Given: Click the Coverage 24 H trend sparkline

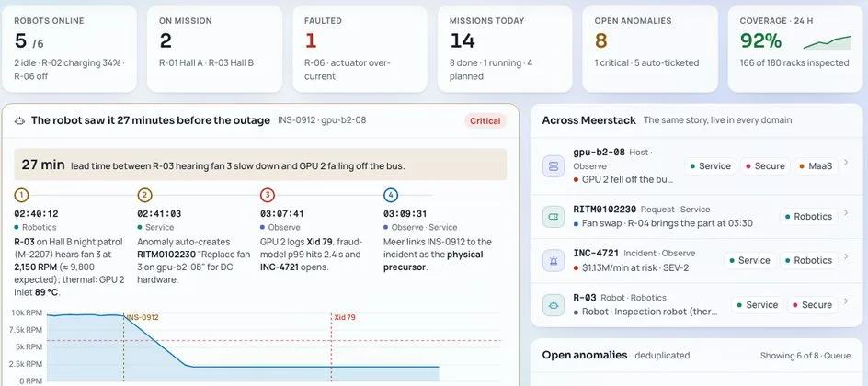Looking at the screenshot, I should [x=827, y=42].
